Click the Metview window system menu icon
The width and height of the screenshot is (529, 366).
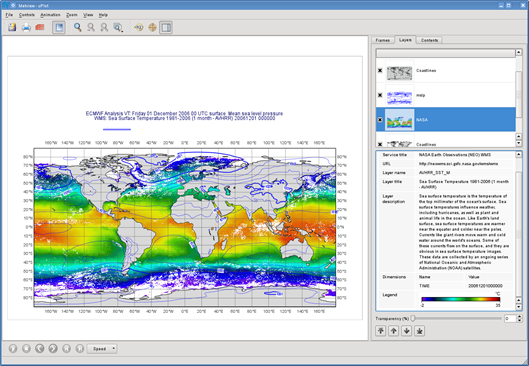[6, 5]
